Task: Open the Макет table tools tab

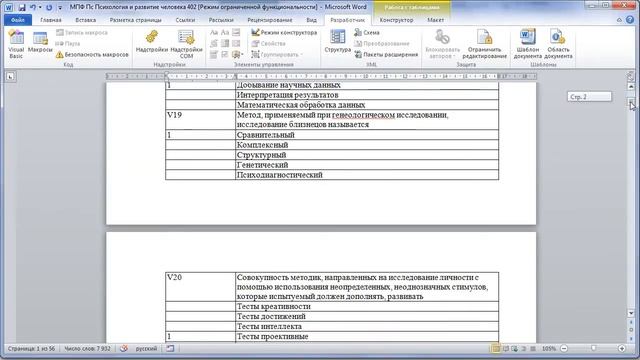Action: click(436, 20)
